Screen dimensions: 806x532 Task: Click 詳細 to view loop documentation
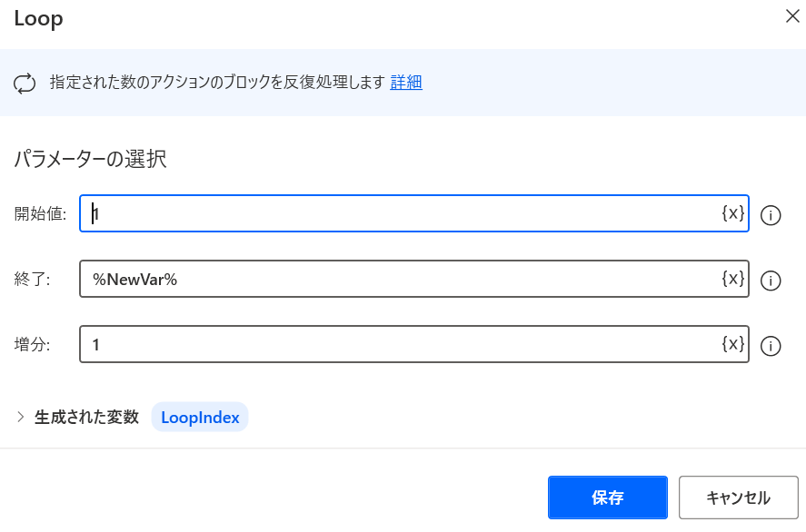click(x=405, y=82)
